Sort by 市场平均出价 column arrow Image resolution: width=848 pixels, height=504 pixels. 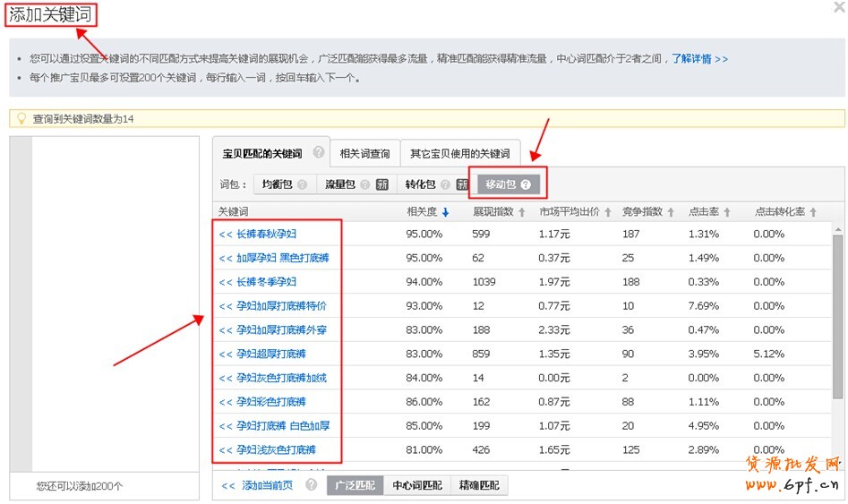pos(608,212)
